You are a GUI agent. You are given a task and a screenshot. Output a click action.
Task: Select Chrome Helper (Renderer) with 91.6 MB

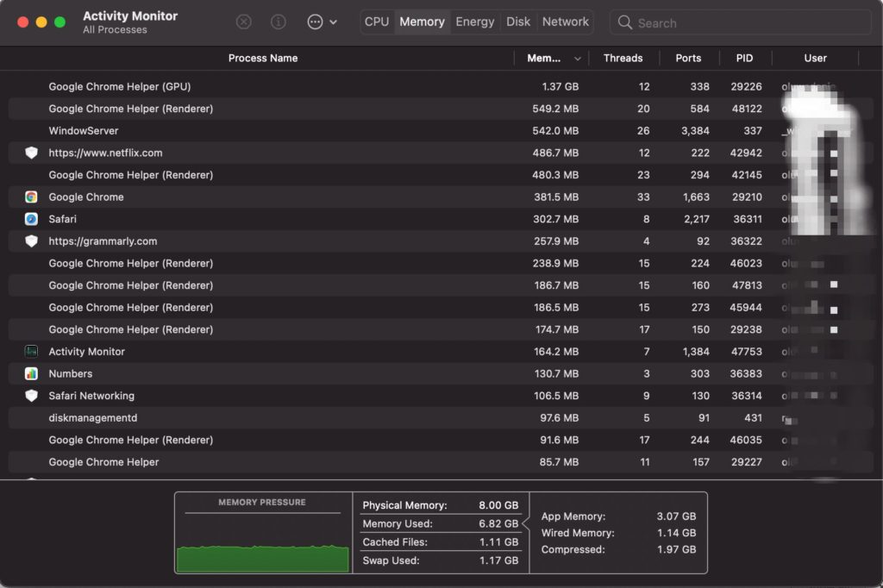(x=441, y=440)
